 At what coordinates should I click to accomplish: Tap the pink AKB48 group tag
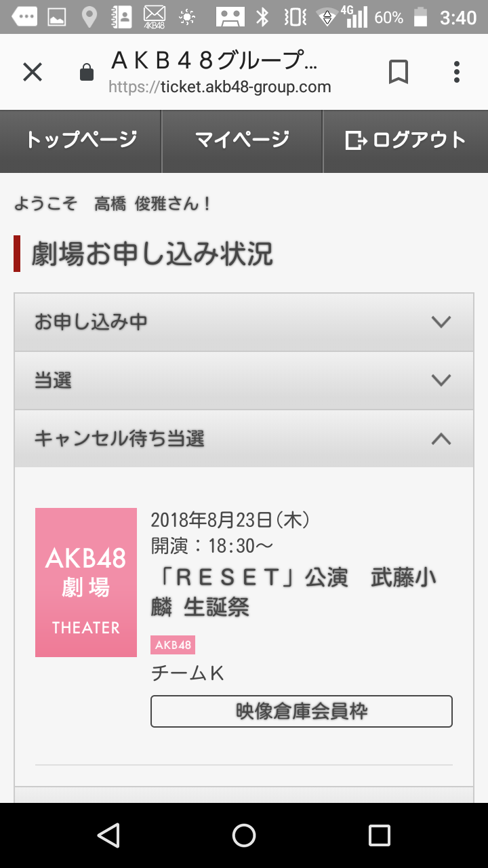(173, 645)
